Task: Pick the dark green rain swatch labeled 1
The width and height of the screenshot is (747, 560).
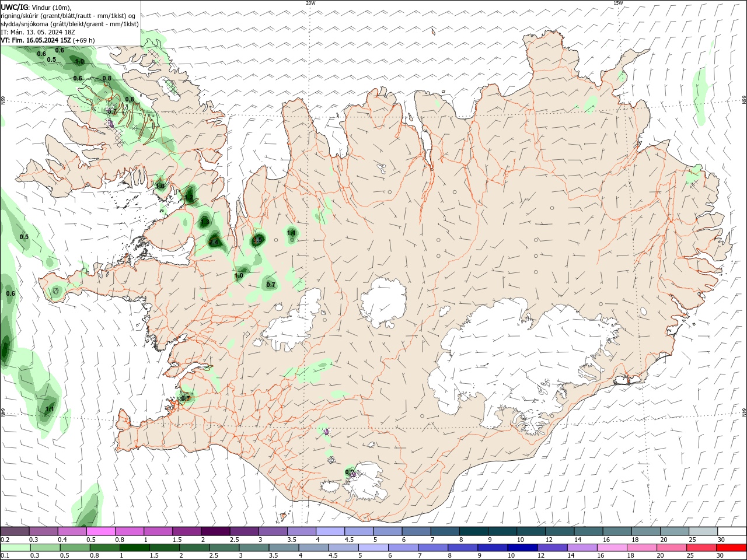Action: point(135,548)
